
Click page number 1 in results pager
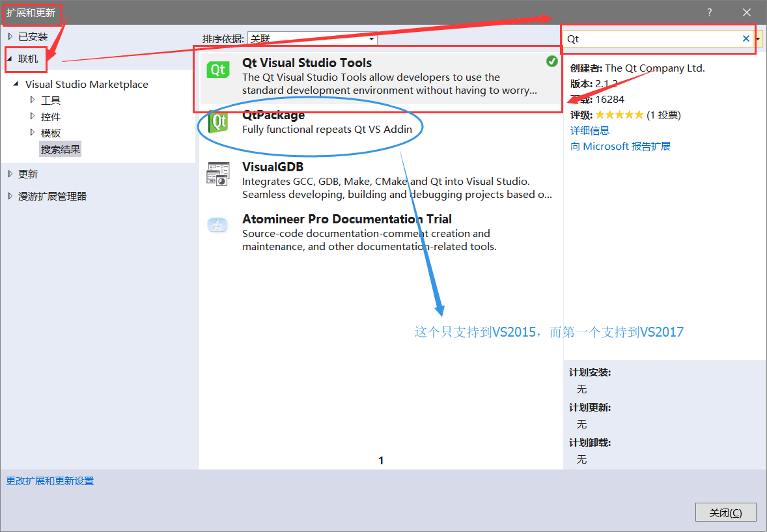pos(381,460)
